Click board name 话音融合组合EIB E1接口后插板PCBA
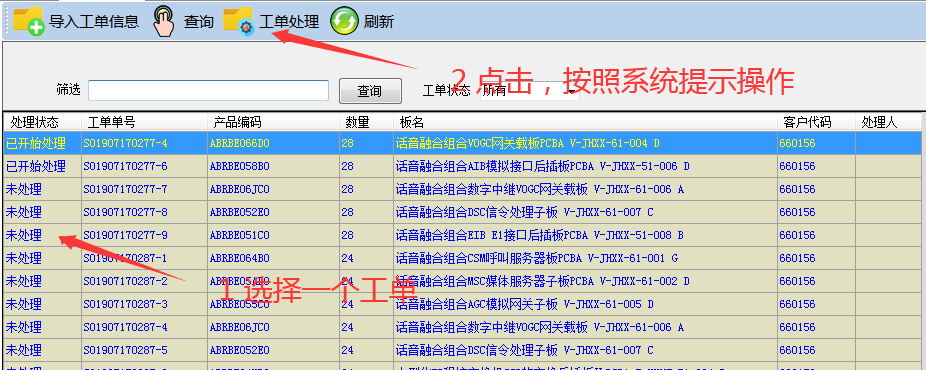Screen dimensions: 926x370 539,235
